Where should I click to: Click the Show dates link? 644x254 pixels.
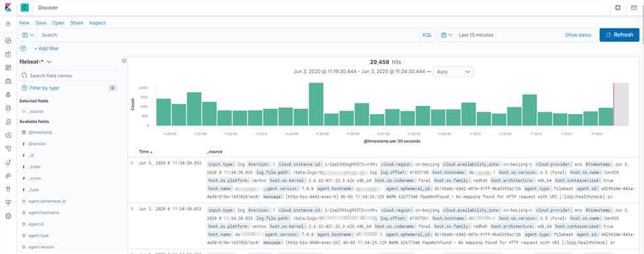click(x=578, y=35)
